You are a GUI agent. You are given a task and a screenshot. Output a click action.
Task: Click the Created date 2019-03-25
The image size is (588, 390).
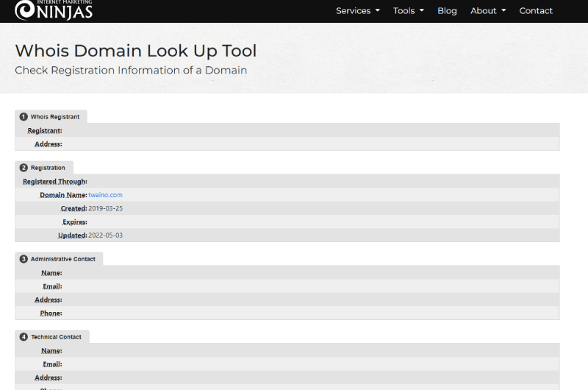coord(105,208)
